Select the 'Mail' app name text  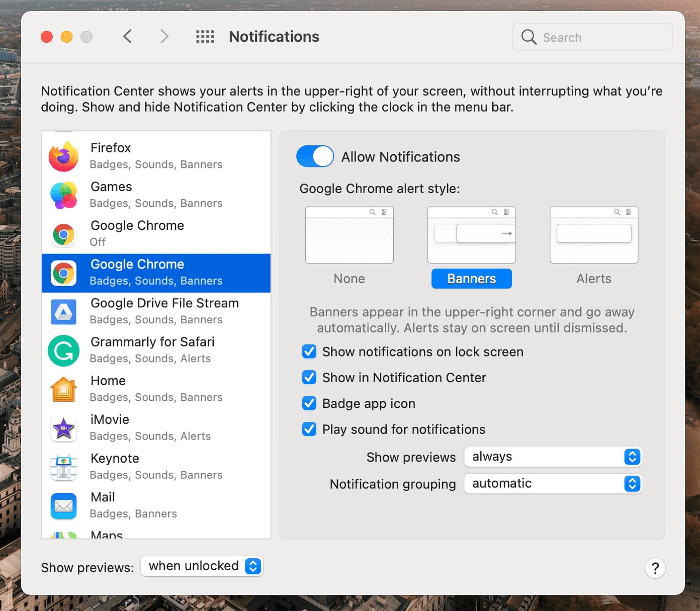pyautogui.click(x=103, y=497)
